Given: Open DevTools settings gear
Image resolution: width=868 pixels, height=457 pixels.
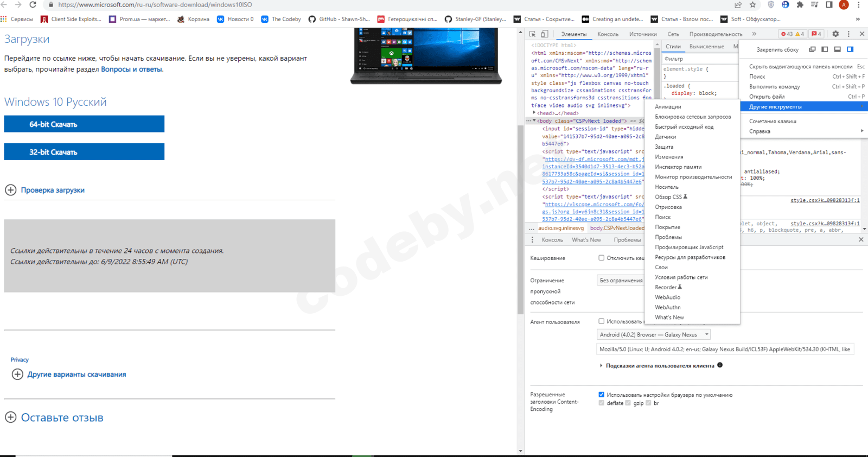Looking at the screenshot, I should [x=835, y=34].
